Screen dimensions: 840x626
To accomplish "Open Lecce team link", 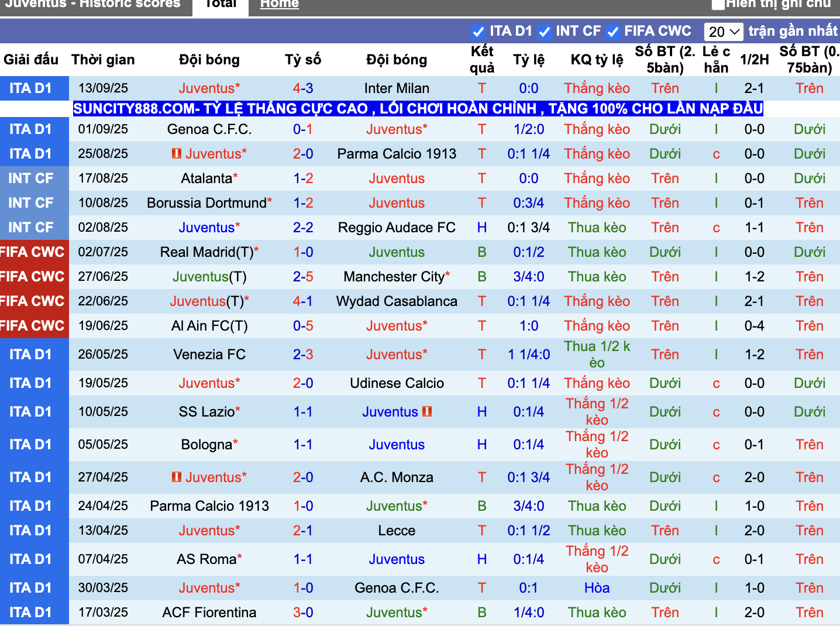I will click(397, 531).
